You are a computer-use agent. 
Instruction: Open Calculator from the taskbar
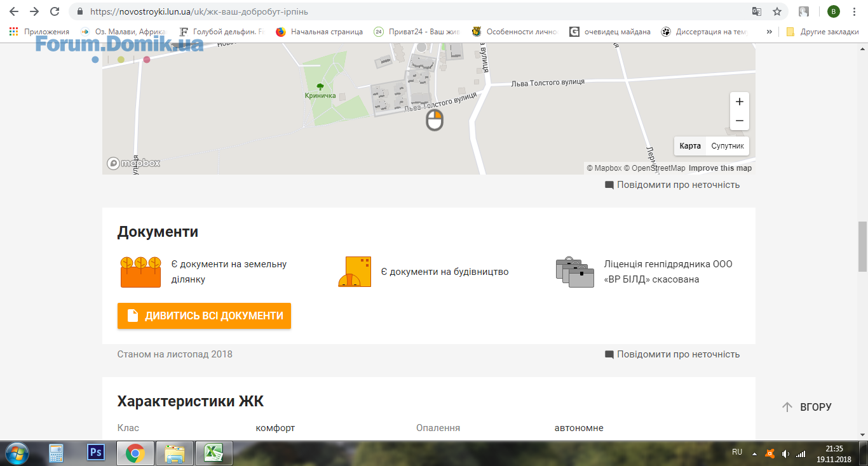click(57, 453)
